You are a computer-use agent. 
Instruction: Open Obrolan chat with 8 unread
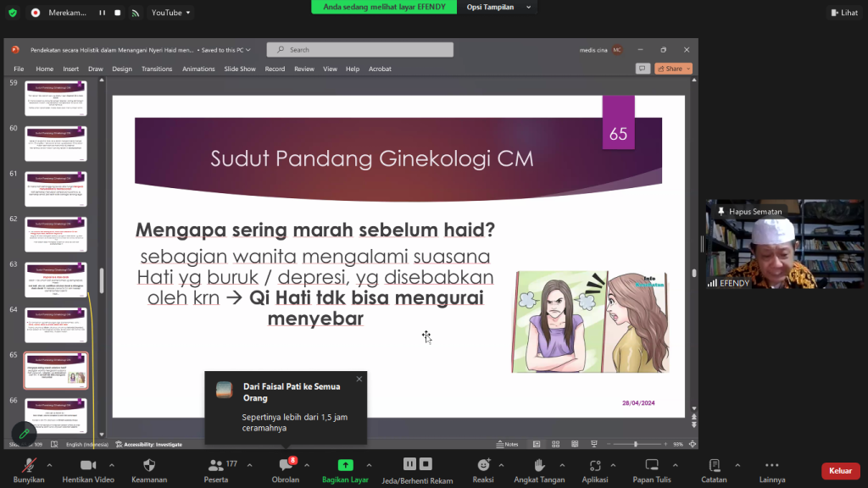[x=286, y=471]
